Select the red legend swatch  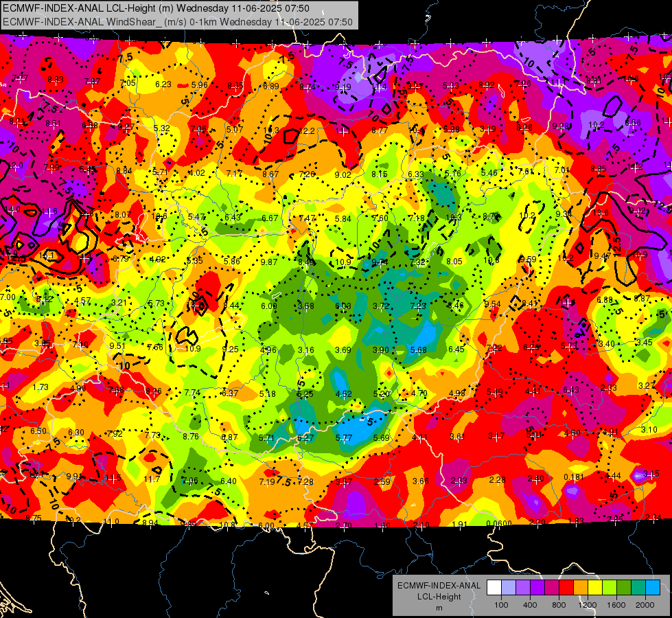point(566,588)
